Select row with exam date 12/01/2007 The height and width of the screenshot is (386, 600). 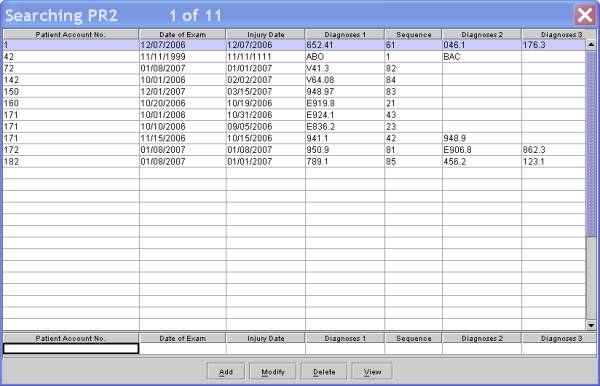point(294,91)
